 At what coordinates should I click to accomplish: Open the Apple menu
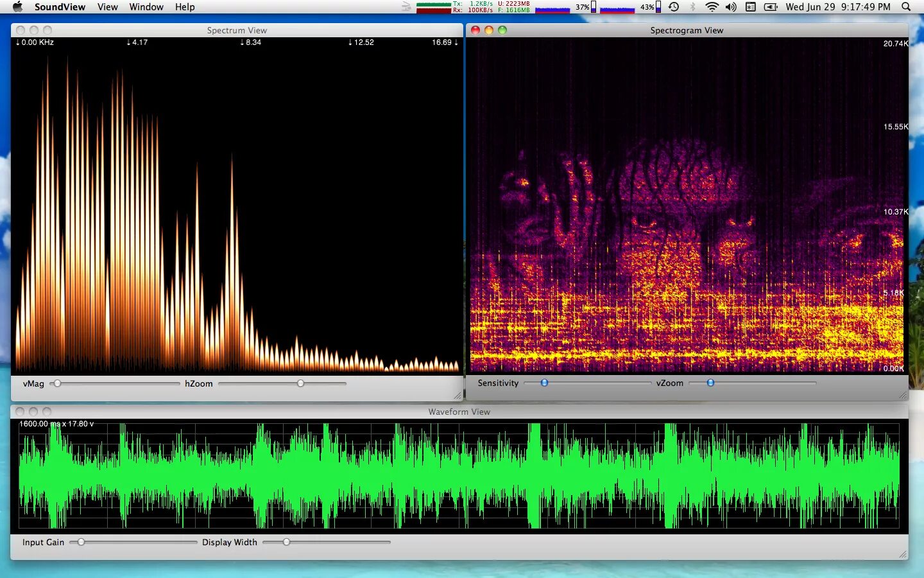coord(17,6)
